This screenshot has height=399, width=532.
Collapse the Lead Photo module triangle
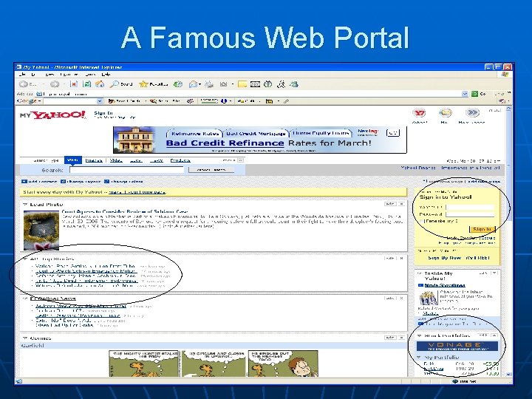[25, 204]
